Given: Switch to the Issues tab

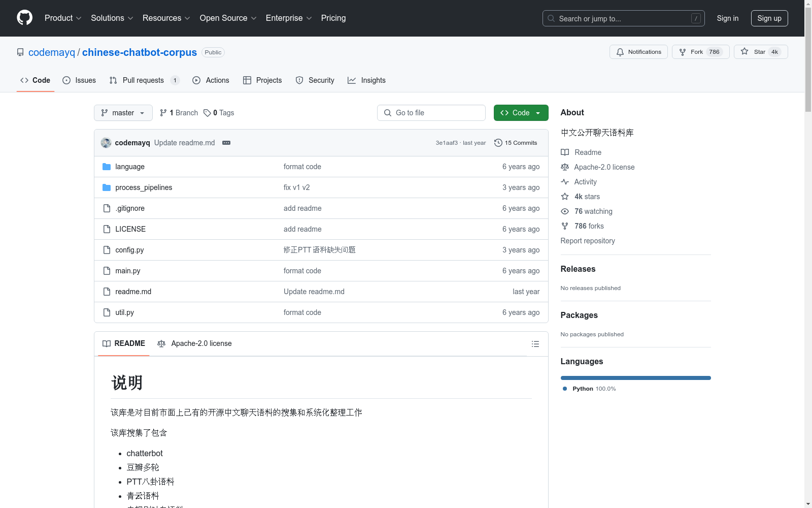Looking at the screenshot, I should coord(79,80).
